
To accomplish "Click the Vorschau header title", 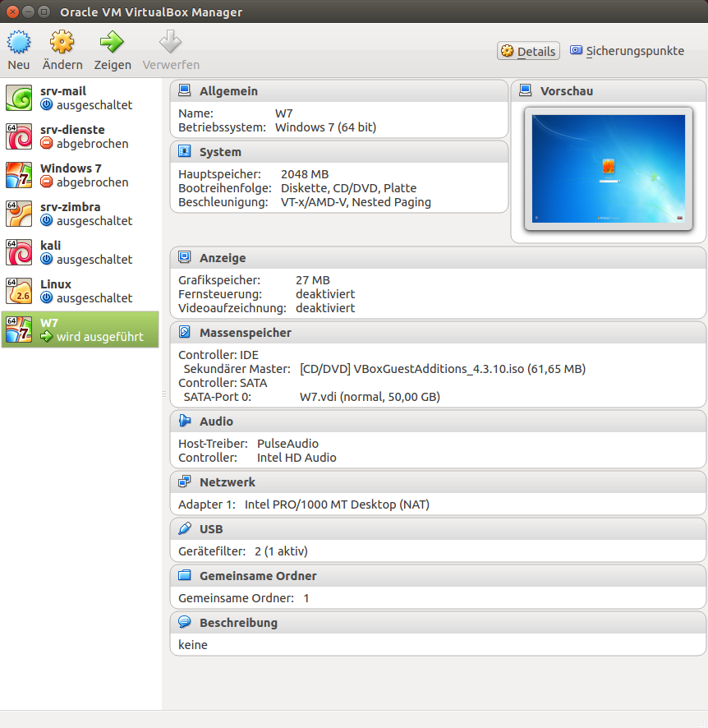I will pos(567,91).
